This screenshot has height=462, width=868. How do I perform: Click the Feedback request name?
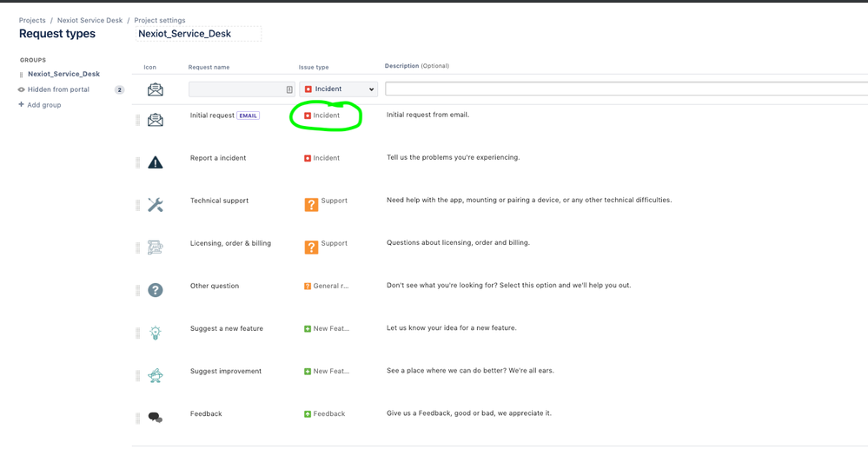pyautogui.click(x=206, y=414)
